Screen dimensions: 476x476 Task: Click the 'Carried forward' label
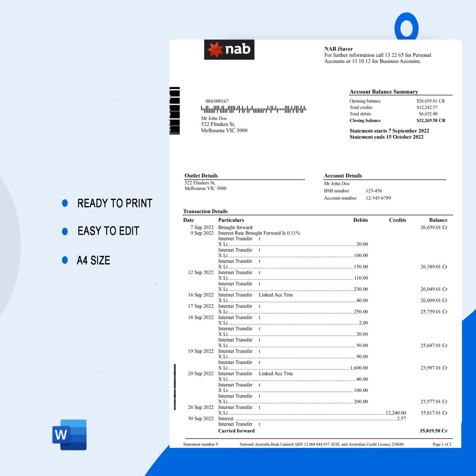[x=236, y=431]
